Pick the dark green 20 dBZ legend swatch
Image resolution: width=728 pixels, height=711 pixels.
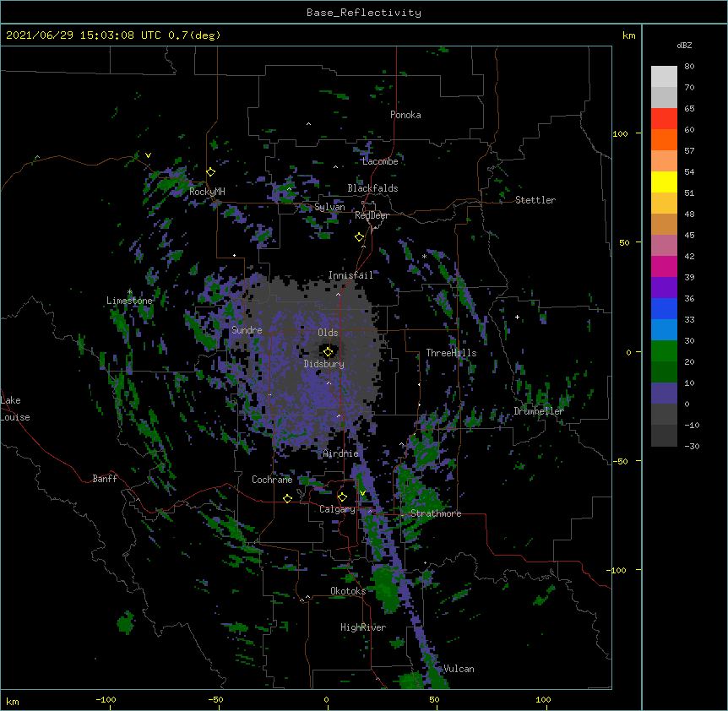click(664, 372)
